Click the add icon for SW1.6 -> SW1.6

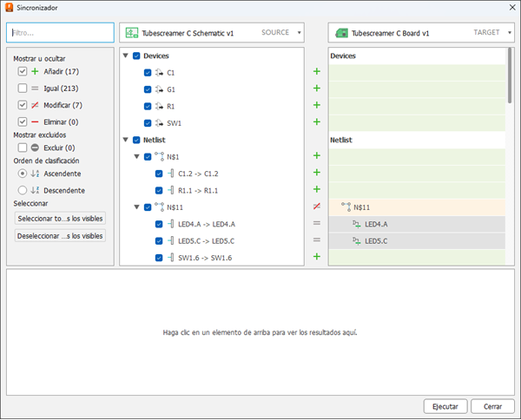pyautogui.click(x=317, y=257)
